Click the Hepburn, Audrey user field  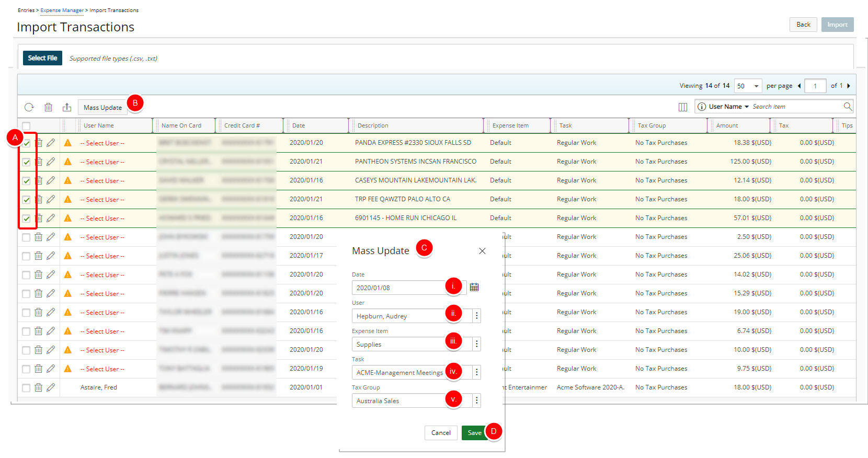coord(412,316)
